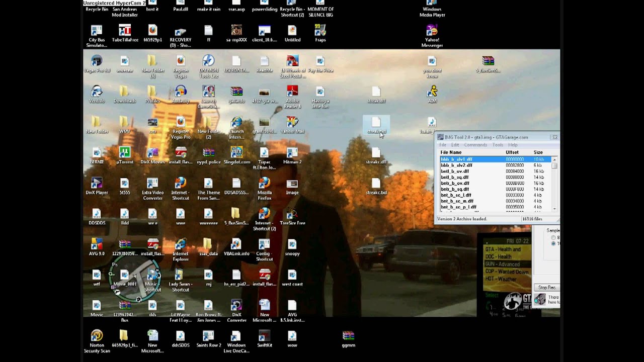Viewport: 644px width, 362px height.
Task: Select the VBALink.info icon
Action: [x=236, y=247]
